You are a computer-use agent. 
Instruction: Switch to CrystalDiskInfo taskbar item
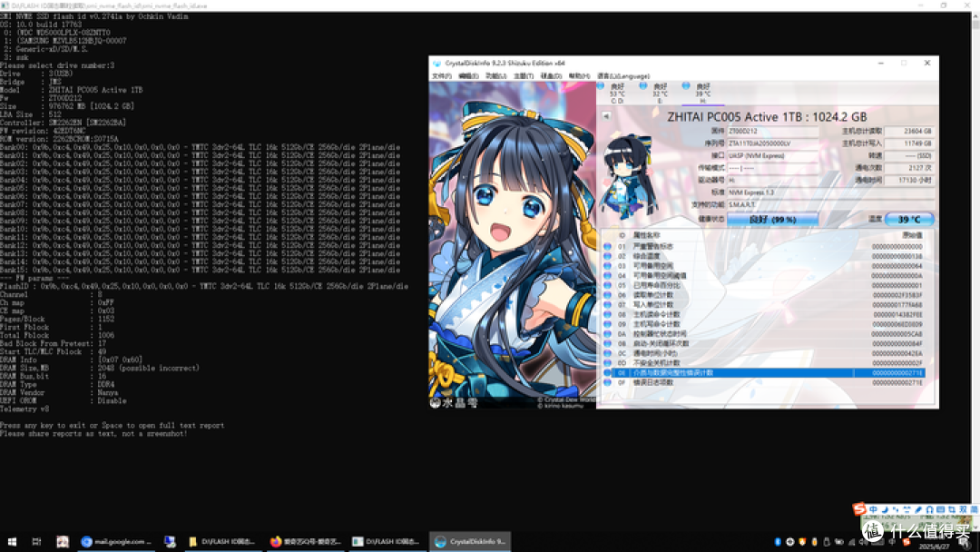pyautogui.click(x=470, y=541)
